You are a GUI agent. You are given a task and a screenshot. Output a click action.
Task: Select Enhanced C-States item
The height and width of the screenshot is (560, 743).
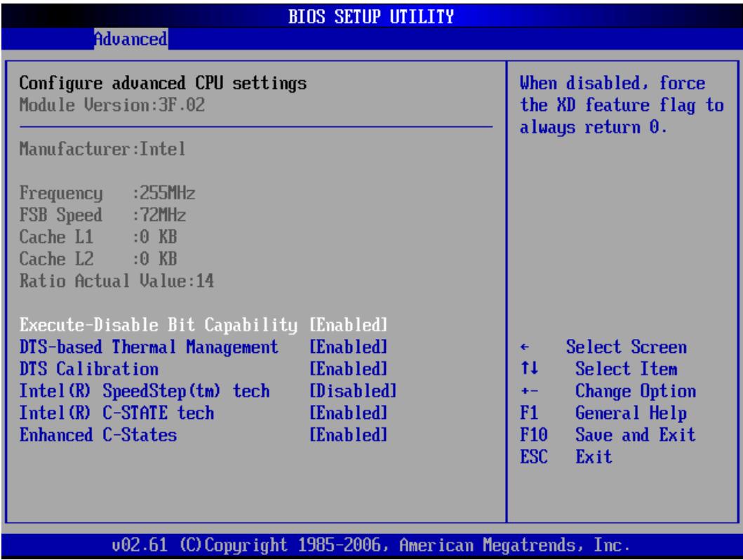[x=98, y=434]
